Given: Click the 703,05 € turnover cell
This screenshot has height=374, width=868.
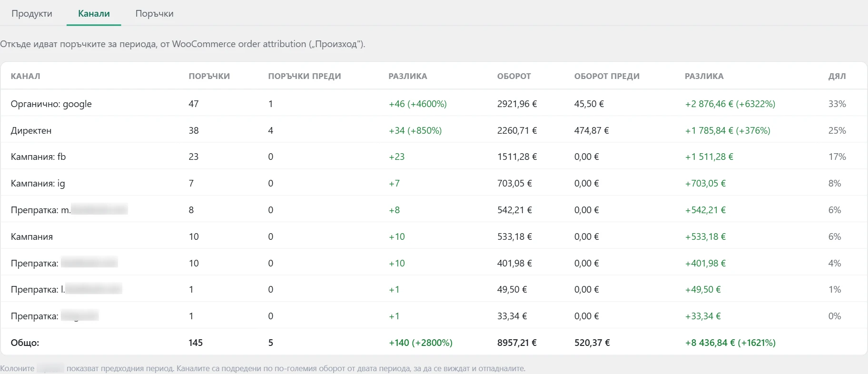Looking at the screenshot, I should [x=515, y=183].
